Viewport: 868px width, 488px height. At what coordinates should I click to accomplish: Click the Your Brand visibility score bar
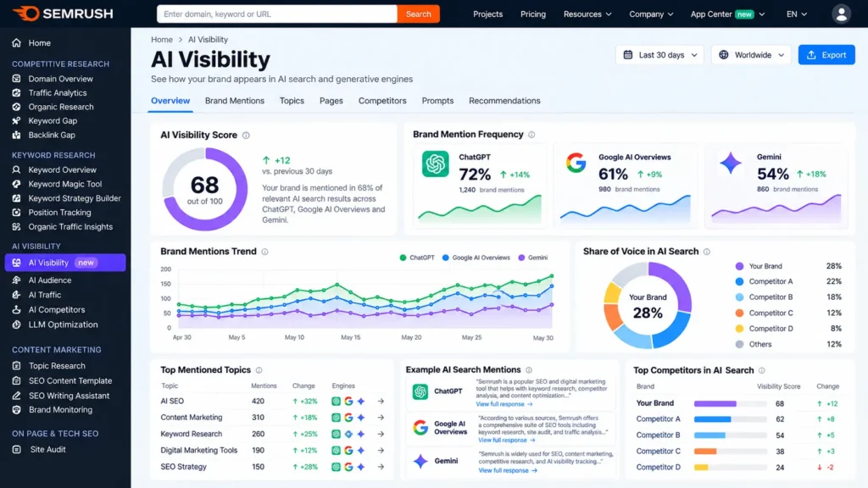730,403
